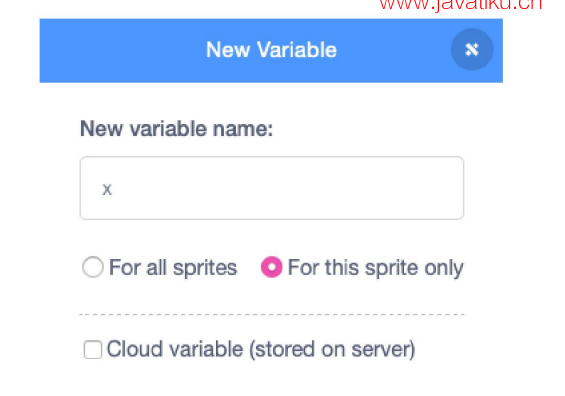Tick the empty square cloud checkbox
This screenshot has height=396, width=565.
(93, 350)
